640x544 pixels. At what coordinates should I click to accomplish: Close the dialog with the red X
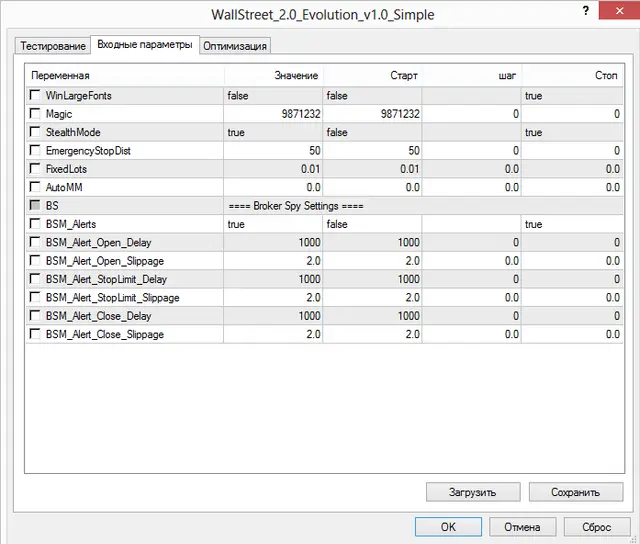pos(619,10)
